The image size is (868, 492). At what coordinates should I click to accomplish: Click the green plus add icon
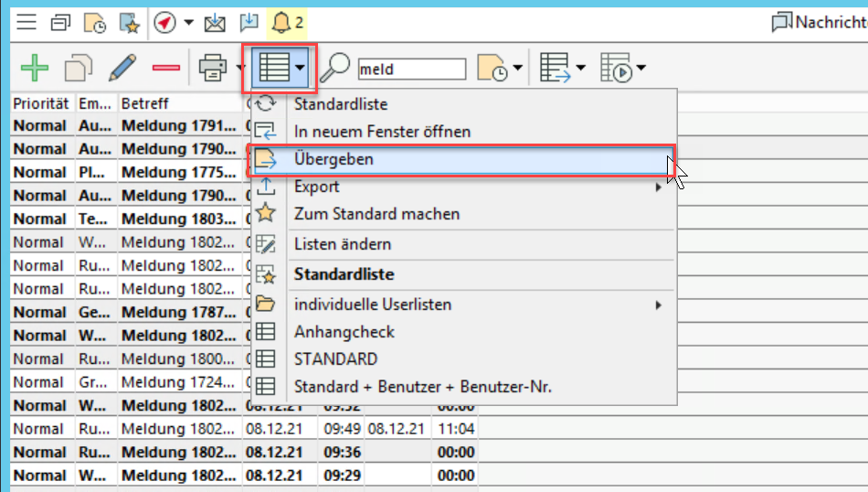[34, 68]
